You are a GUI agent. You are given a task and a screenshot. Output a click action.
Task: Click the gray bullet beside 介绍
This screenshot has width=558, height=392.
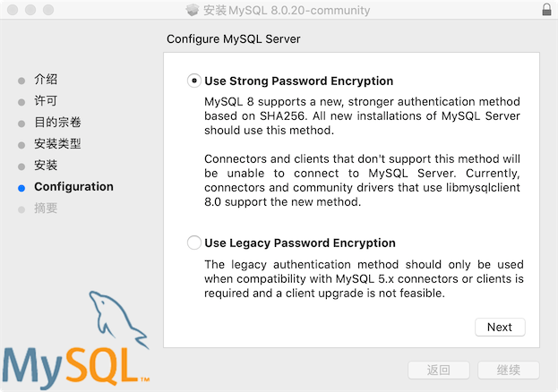(x=21, y=80)
